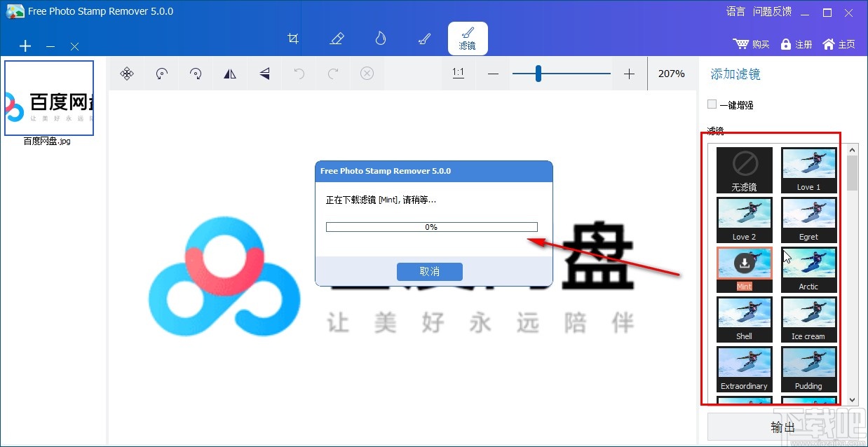Flip the image horizontally

pos(230,73)
